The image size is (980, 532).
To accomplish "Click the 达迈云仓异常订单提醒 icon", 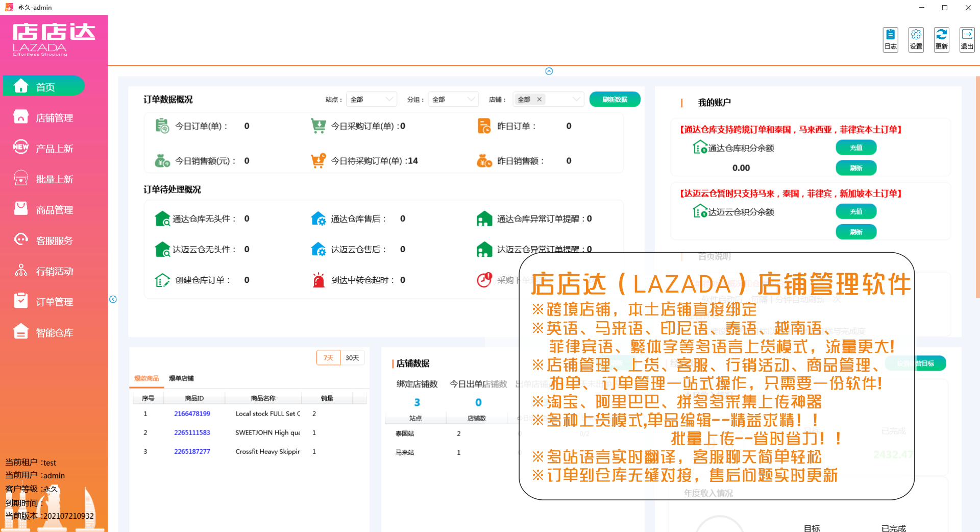I will point(484,249).
